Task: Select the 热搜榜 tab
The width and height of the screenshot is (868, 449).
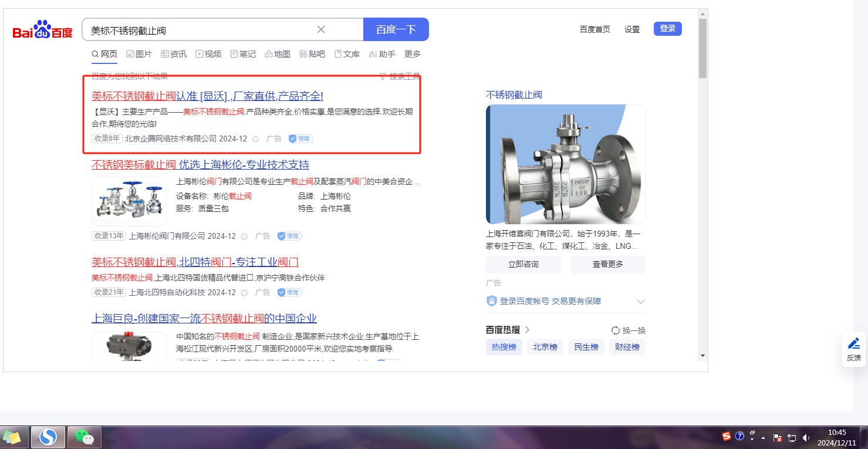Action: (x=504, y=347)
